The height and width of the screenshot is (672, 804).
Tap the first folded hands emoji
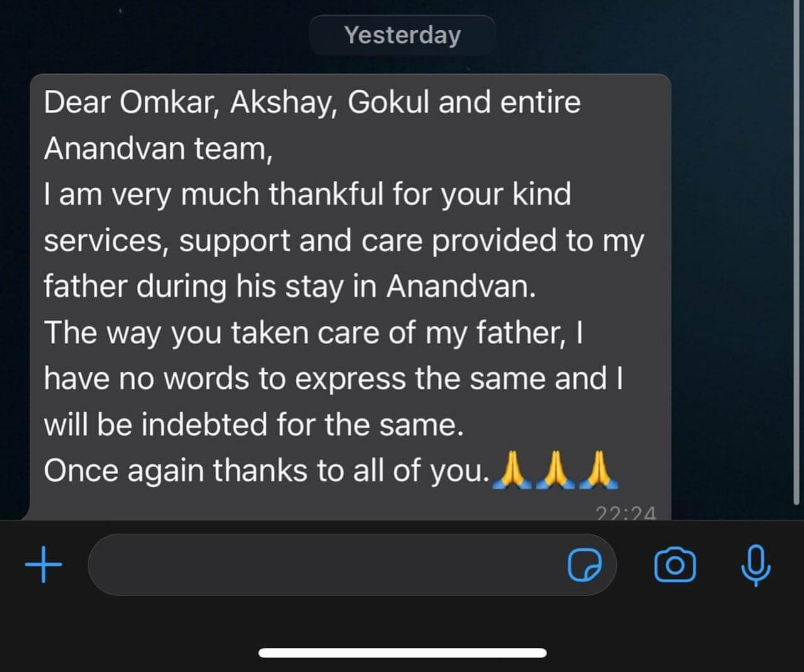513,470
